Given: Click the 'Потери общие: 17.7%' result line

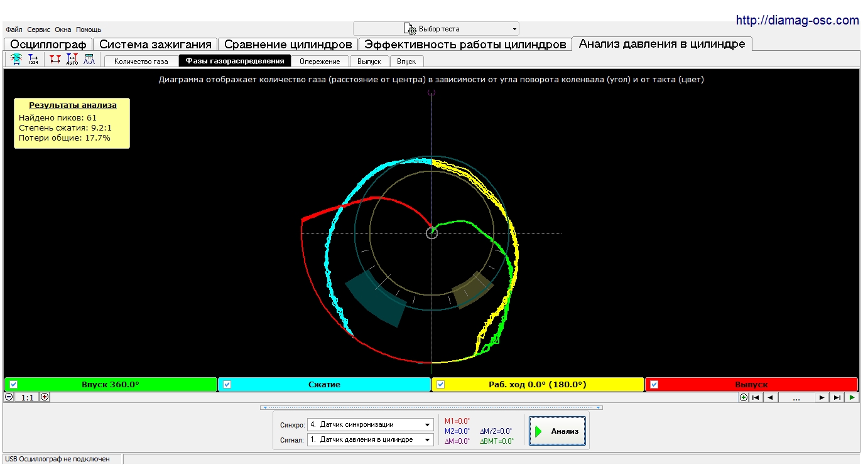Looking at the screenshot, I should pyautogui.click(x=65, y=137).
